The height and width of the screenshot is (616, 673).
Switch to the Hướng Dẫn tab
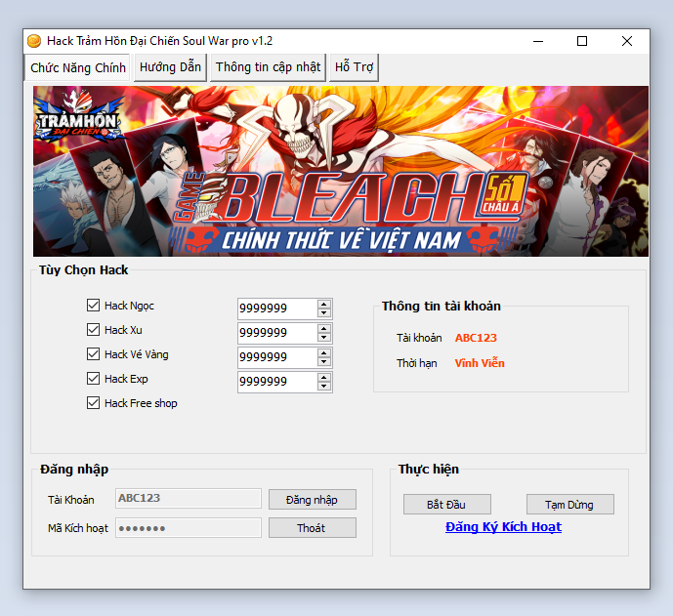pyautogui.click(x=170, y=67)
